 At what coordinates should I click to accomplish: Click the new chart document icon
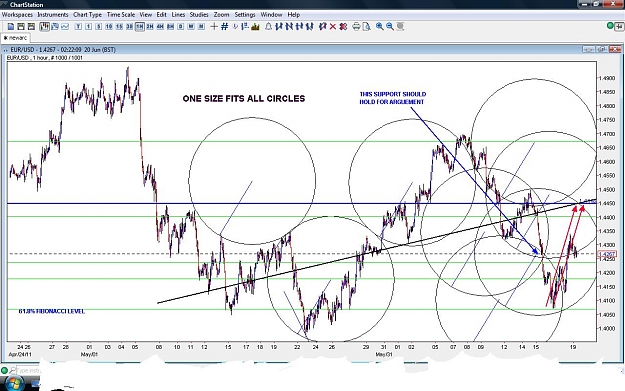(x=11, y=27)
